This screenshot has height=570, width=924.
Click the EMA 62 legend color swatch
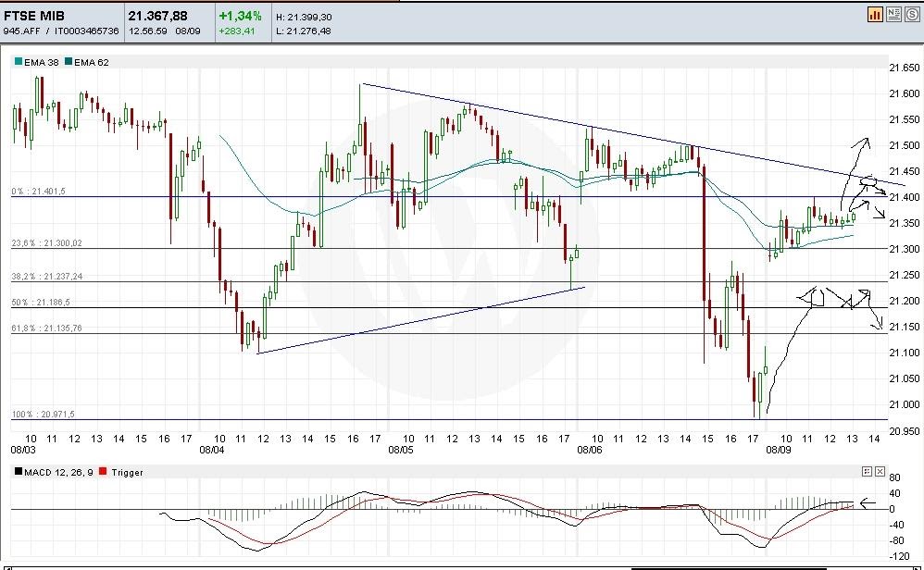69,62
